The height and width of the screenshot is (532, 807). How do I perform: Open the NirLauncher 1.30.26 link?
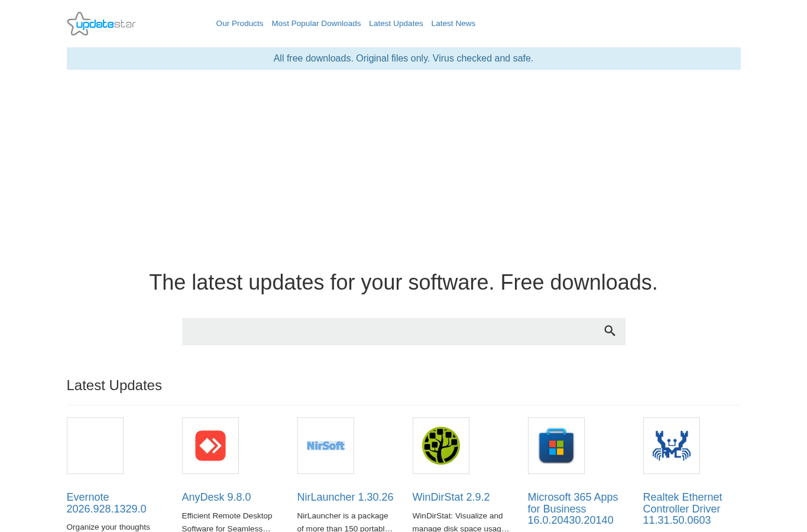point(345,497)
